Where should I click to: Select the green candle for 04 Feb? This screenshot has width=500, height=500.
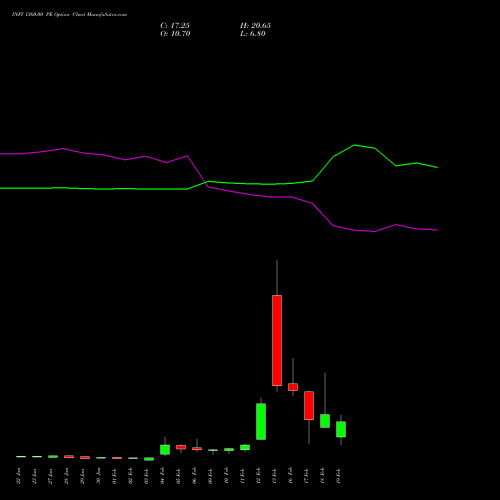[x=165, y=449]
